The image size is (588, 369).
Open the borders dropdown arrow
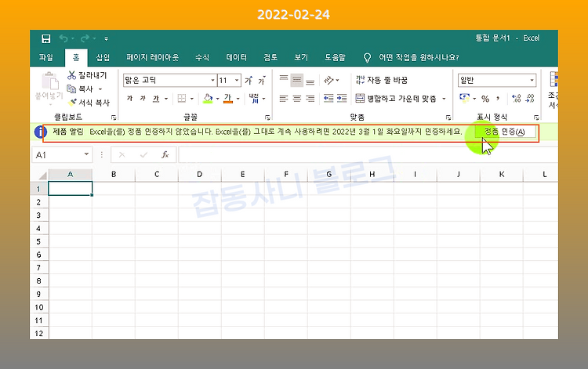pyautogui.click(x=192, y=99)
